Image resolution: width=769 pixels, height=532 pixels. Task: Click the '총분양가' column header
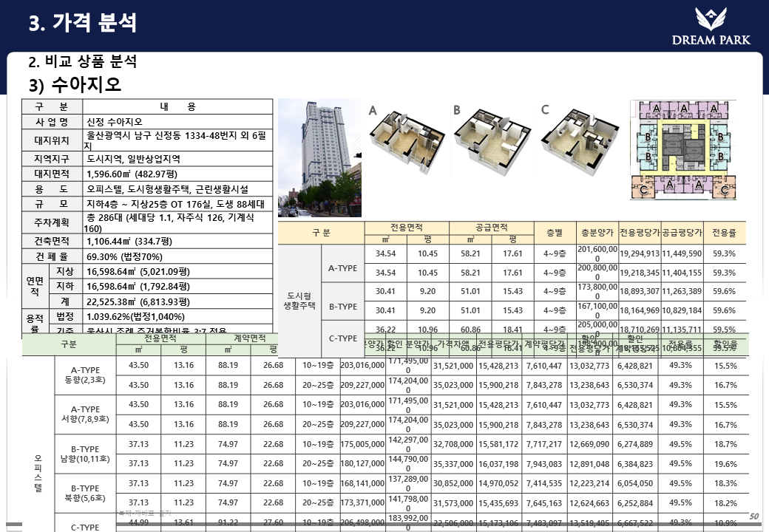(x=597, y=233)
